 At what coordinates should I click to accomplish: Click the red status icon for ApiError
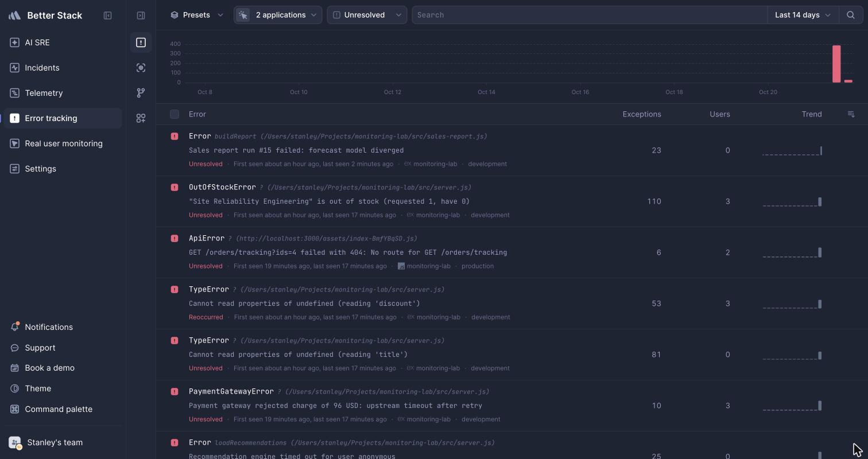point(175,239)
